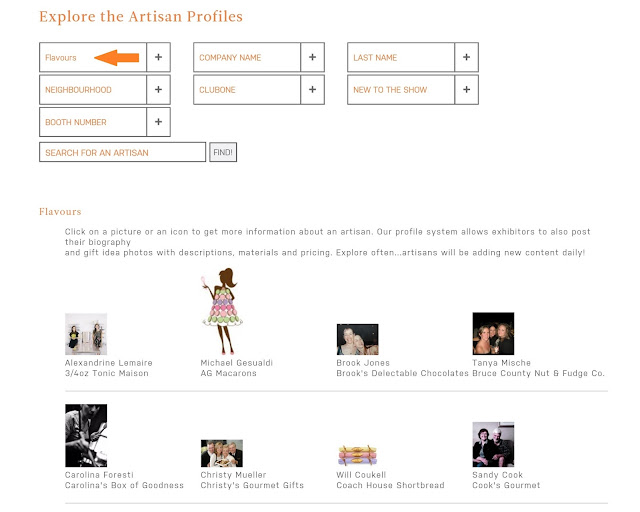The width and height of the screenshot is (640, 512).
Task: Expand the Flavours filter plus icon
Action: (158, 57)
